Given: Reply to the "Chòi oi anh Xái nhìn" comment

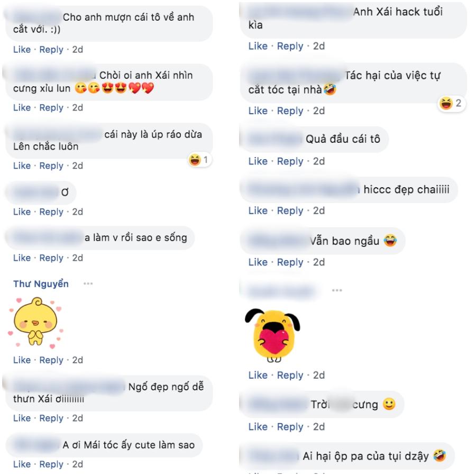Looking at the screenshot, I should (x=51, y=107).
